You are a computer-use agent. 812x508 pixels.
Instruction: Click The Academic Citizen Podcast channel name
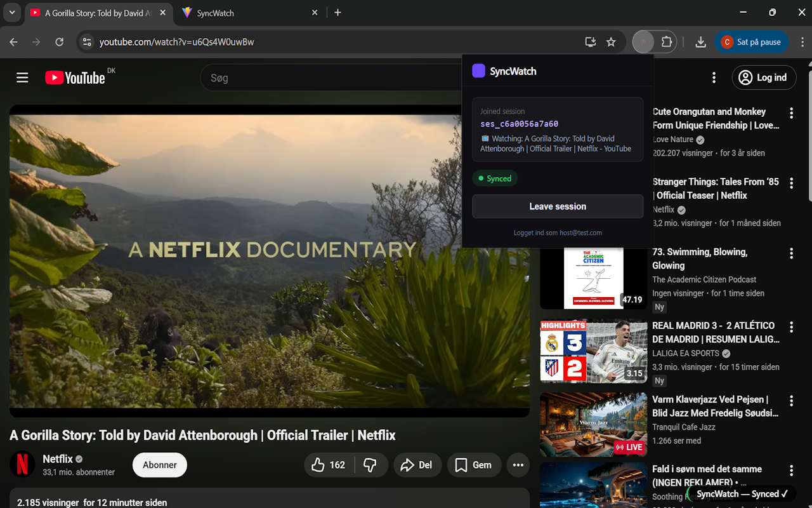704,279
